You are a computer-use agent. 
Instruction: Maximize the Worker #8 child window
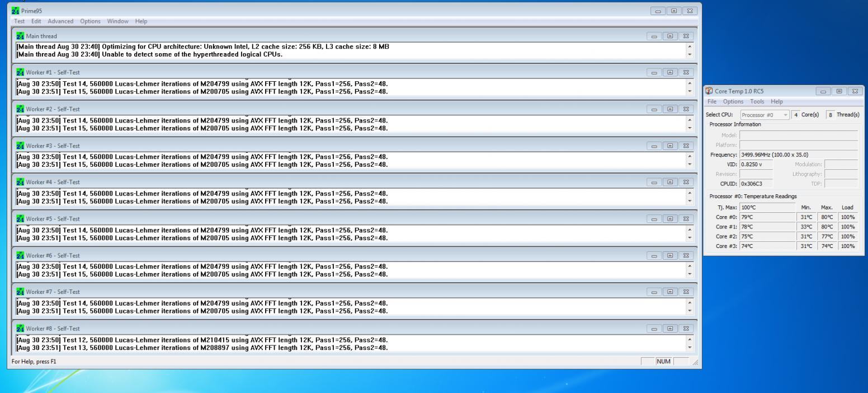pyautogui.click(x=669, y=329)
